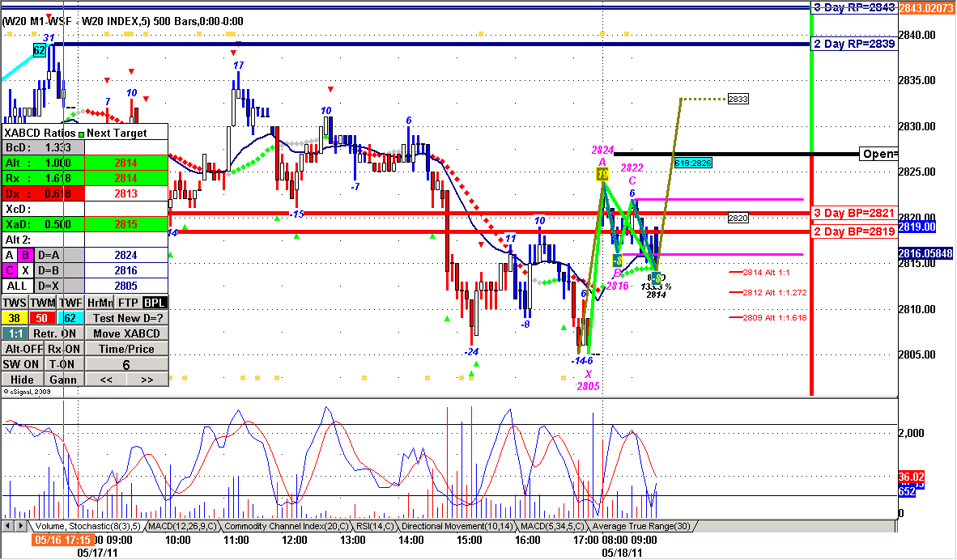
Task: Step forward with >> button
Action: (x=147, y=380)
